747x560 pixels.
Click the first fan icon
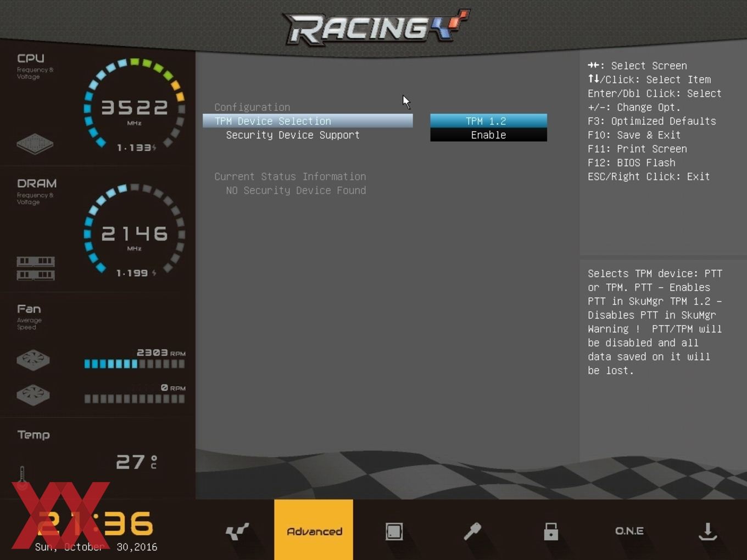33,360
